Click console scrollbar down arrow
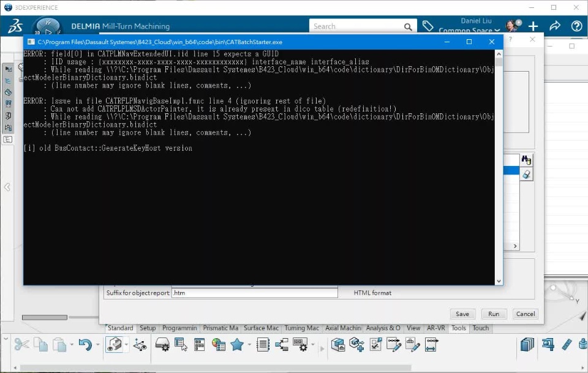 tap(499, 281)
